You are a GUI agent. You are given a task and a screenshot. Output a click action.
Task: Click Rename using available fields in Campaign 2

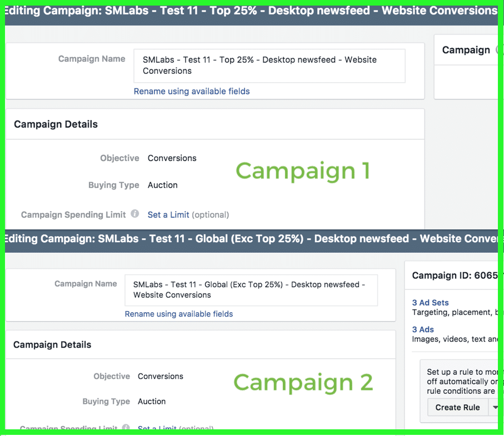point(179,314)
